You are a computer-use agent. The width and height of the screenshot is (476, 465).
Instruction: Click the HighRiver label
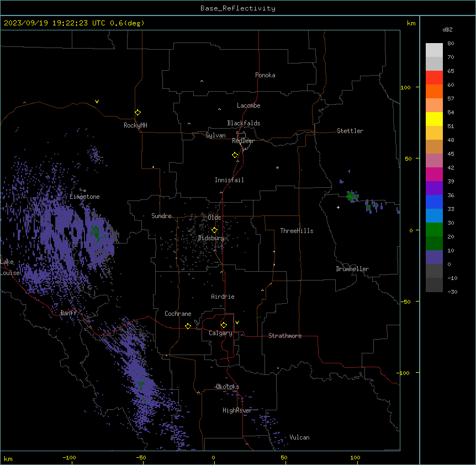click(237, 410)
